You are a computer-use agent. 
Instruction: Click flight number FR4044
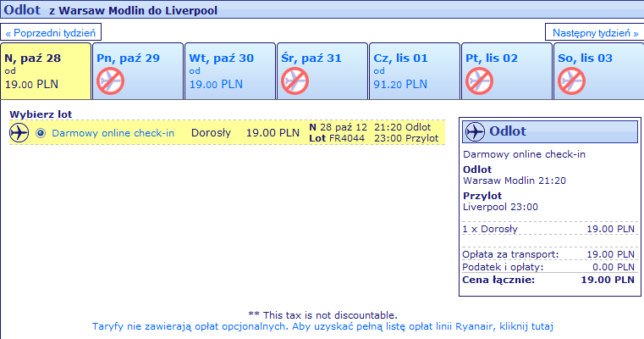(346, 138)
